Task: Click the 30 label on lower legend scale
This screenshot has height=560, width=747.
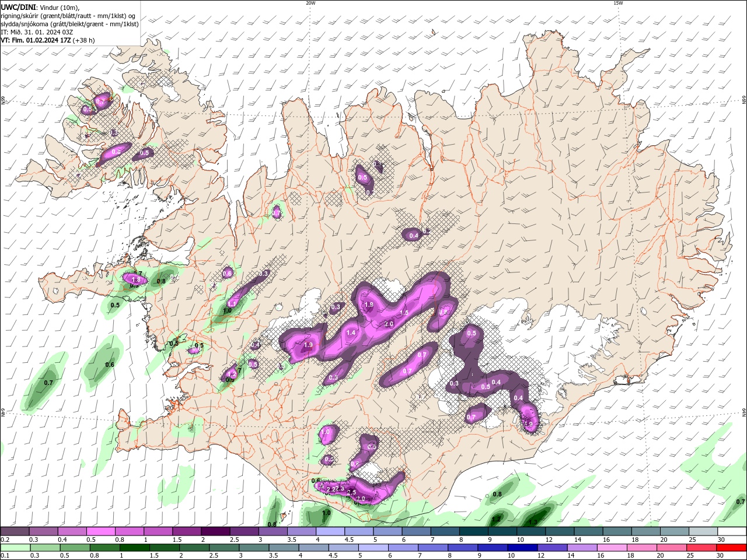Action: point(721,556)
